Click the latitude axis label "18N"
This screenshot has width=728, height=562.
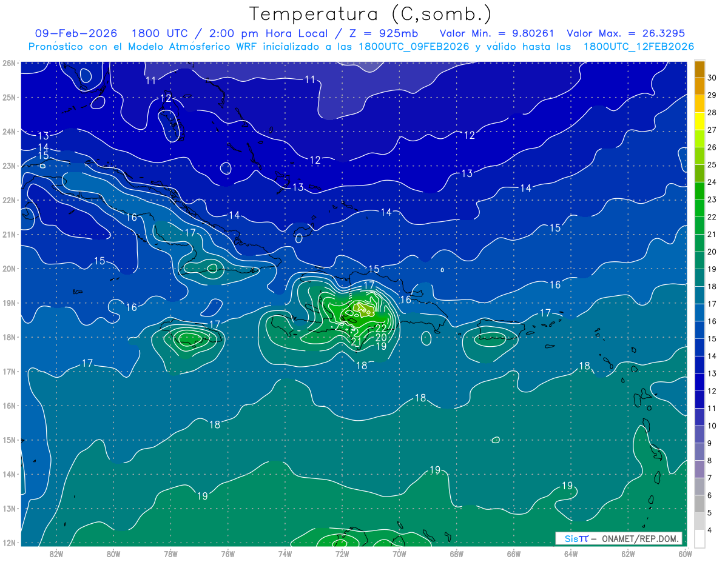(x=8, y=337)
